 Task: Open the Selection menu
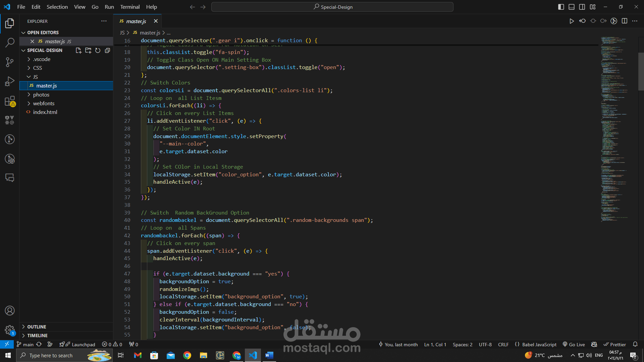coord(57,7)
